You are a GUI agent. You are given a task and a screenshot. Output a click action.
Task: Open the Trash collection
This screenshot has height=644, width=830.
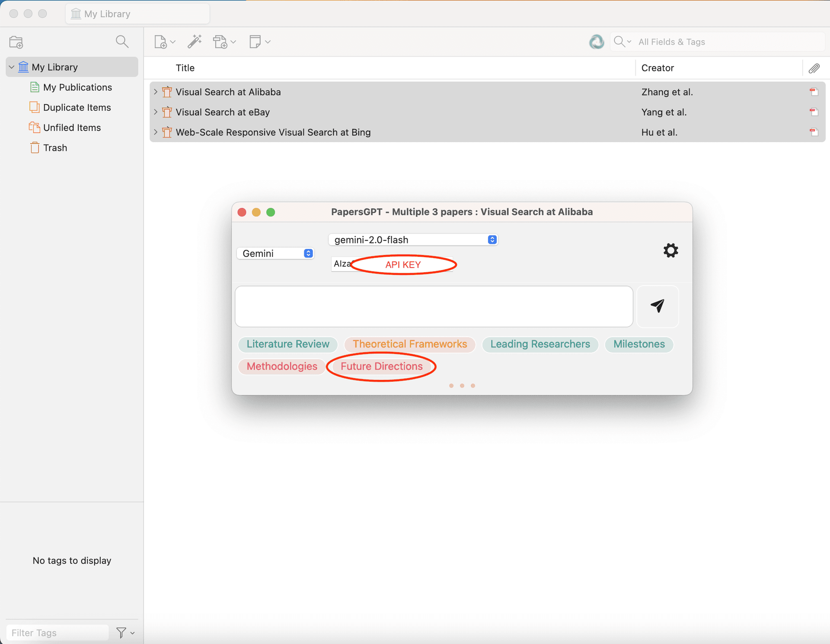coord(55,148)
